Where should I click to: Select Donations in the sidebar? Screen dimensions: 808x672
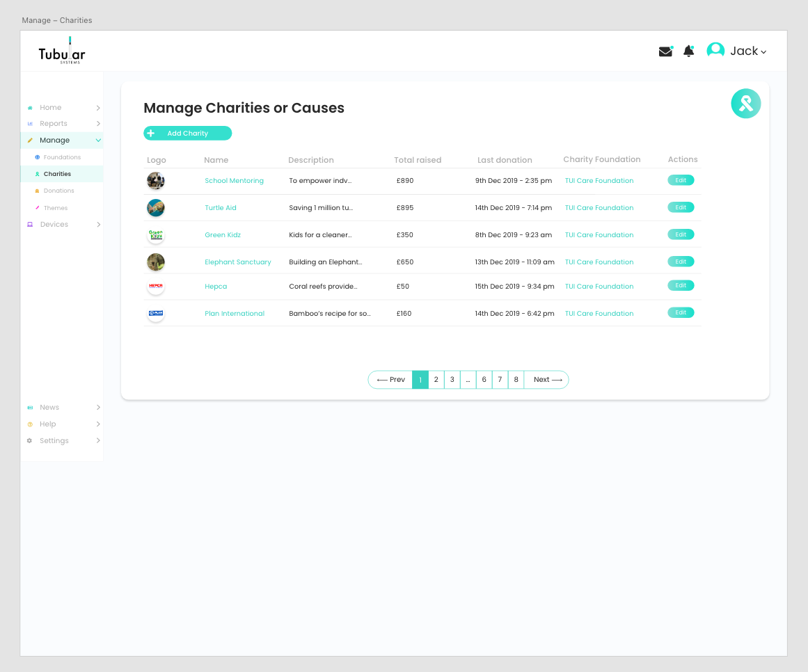tap(58, 191)
